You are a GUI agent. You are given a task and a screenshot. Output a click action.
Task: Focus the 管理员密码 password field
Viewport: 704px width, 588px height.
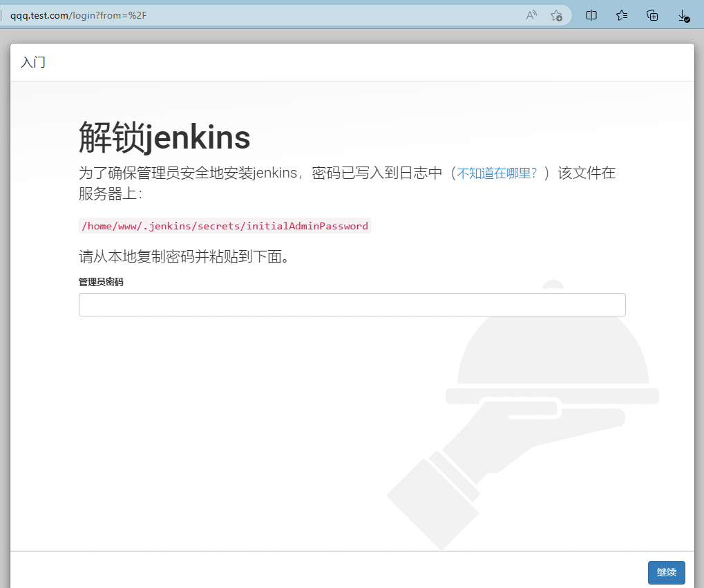point(352,305)
